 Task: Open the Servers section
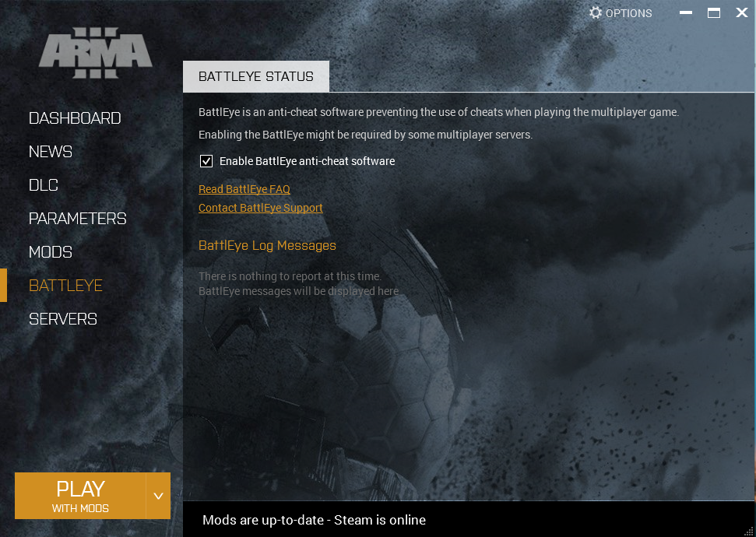pos(63,319)
